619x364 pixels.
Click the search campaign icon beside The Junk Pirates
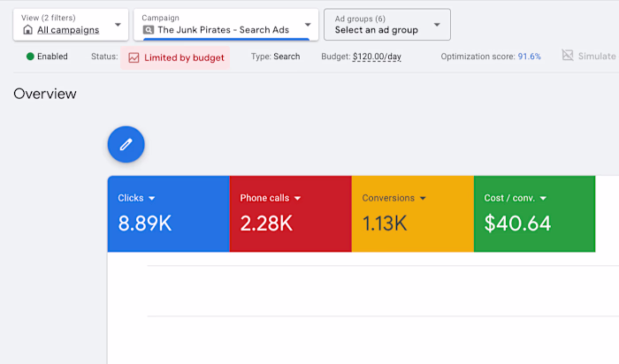pos(149,30)
